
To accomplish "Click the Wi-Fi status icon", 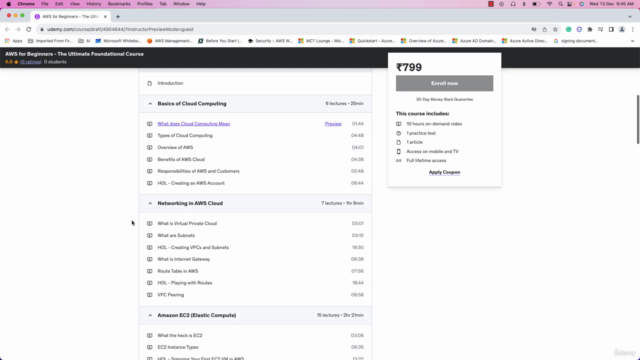I will click(x=549, y=4).
